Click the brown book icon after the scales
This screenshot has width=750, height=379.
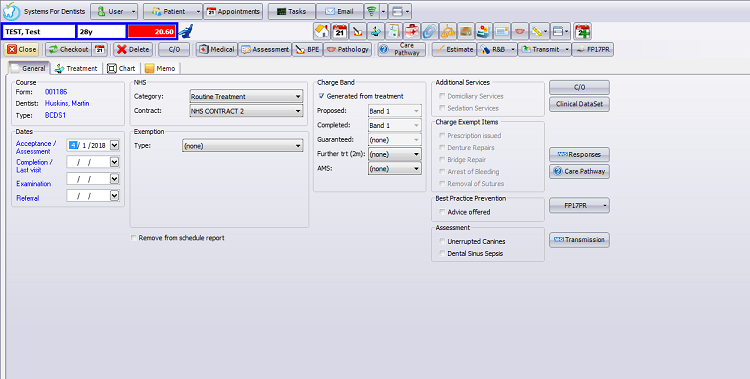(x=465, y=32)
